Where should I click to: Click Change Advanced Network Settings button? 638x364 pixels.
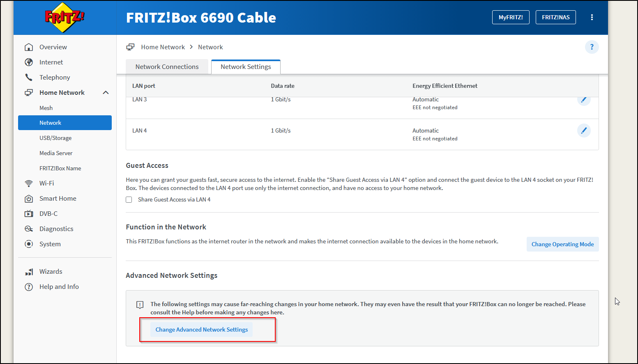[201, 330]
